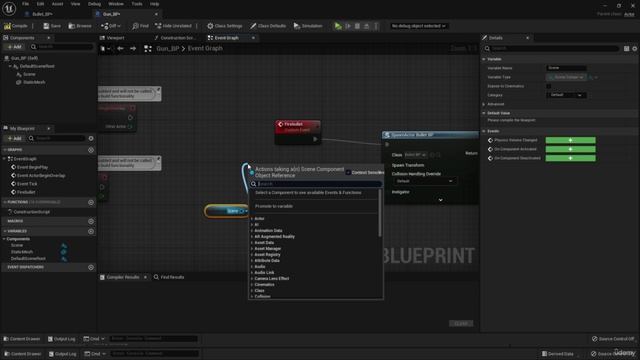This screenshot has height=360, width=640.
Task: Click the Components panel search field
Action: coord(62,47)
